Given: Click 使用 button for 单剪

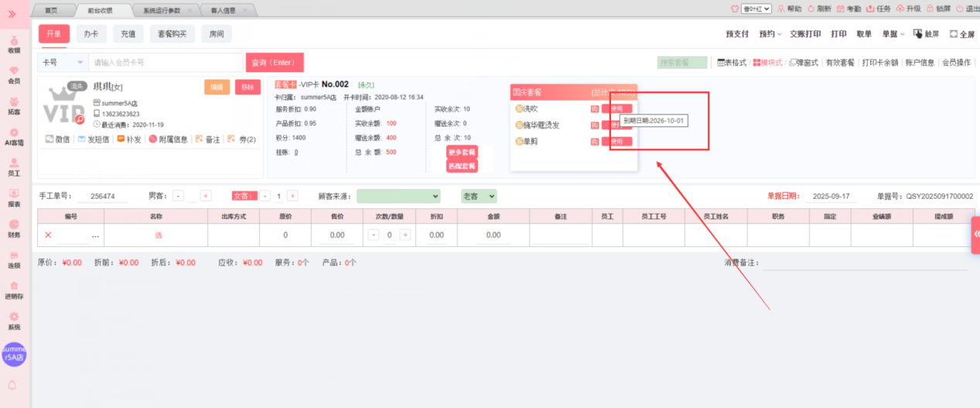Looking at the screenshot, I should coord(616,142).
